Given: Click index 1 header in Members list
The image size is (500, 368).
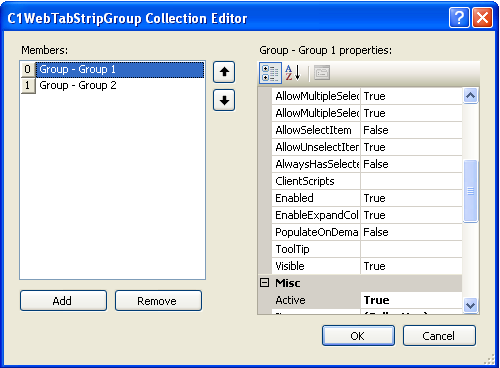Looking at the screenshot, I should pyautogui.click(x=28, y=85).
